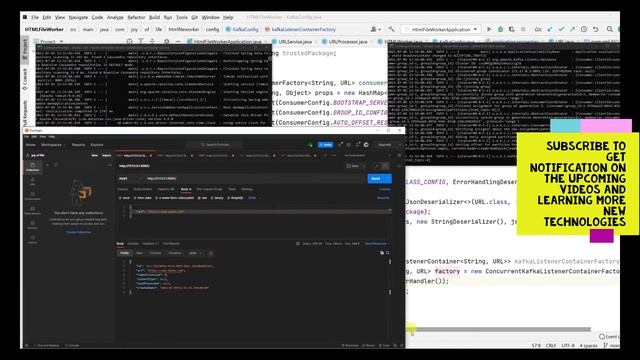Click the blue Send button
Viewport: 640px width, 360px height.
pos(379,178)
